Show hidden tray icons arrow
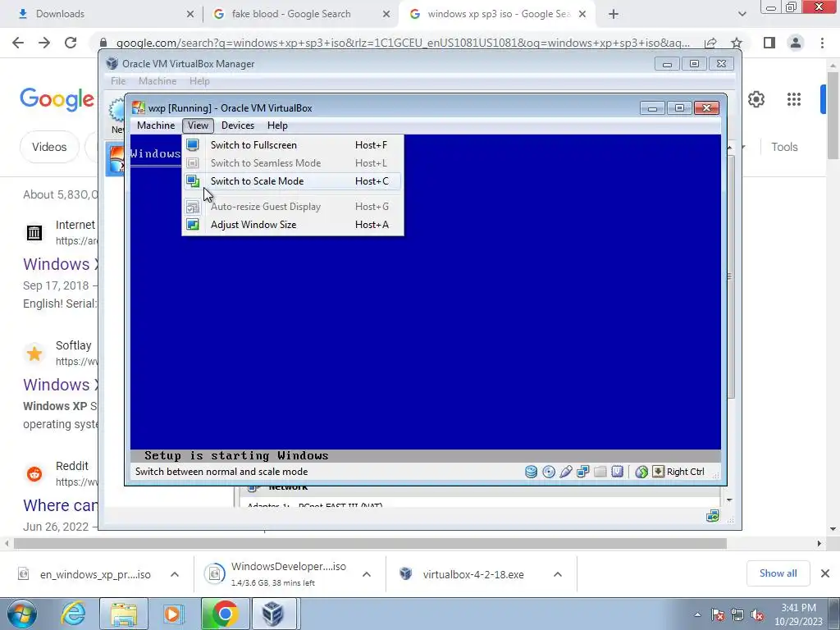Screen dimensions: 840x630 pyautogui.click(x=697, y=614)
